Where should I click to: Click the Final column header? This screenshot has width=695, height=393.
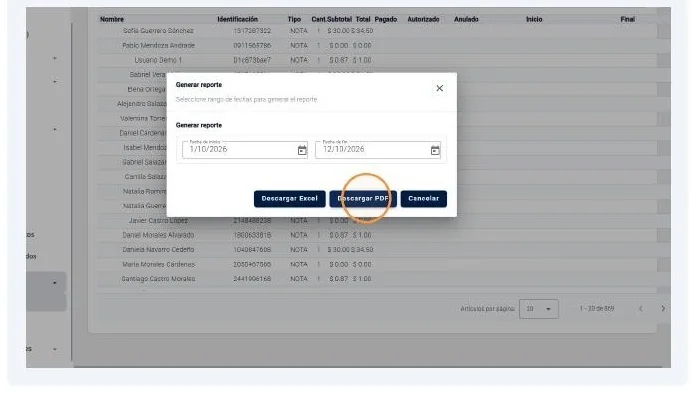628,19
